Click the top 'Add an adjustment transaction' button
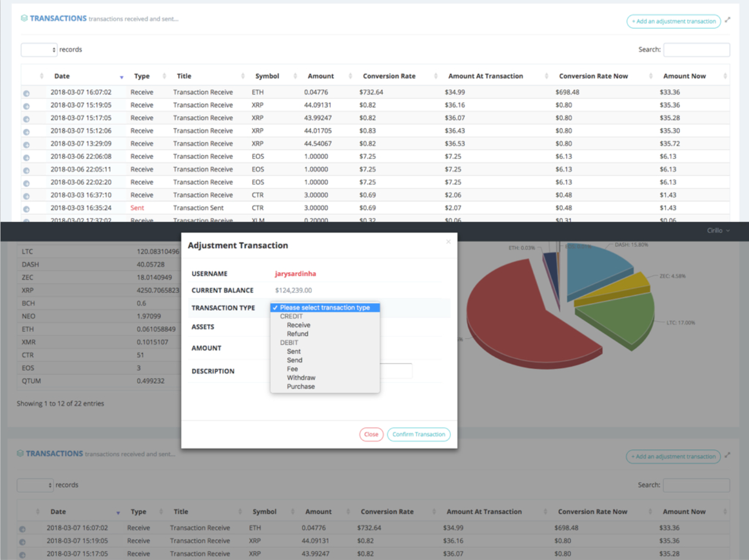Image resolution: width=749 pixels, height=560 pixels. pos(673,21)
